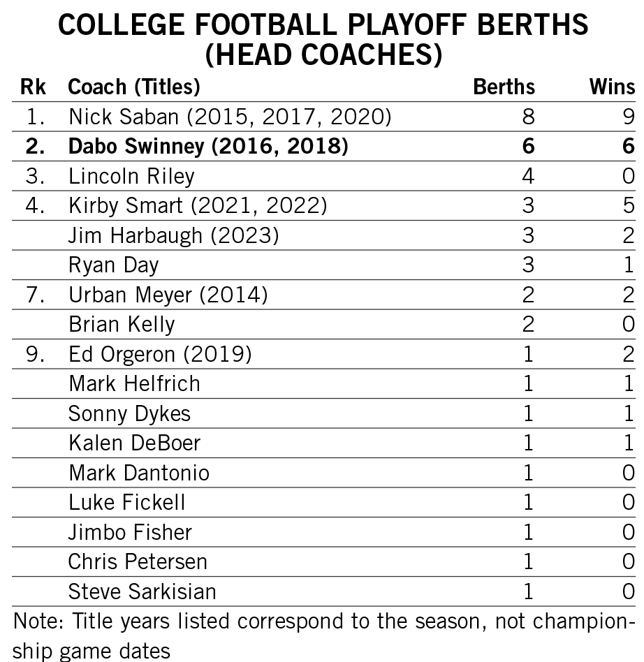Click the Berths column header
This screenshot has height=662, width=644.
click(x=504, y=87)
